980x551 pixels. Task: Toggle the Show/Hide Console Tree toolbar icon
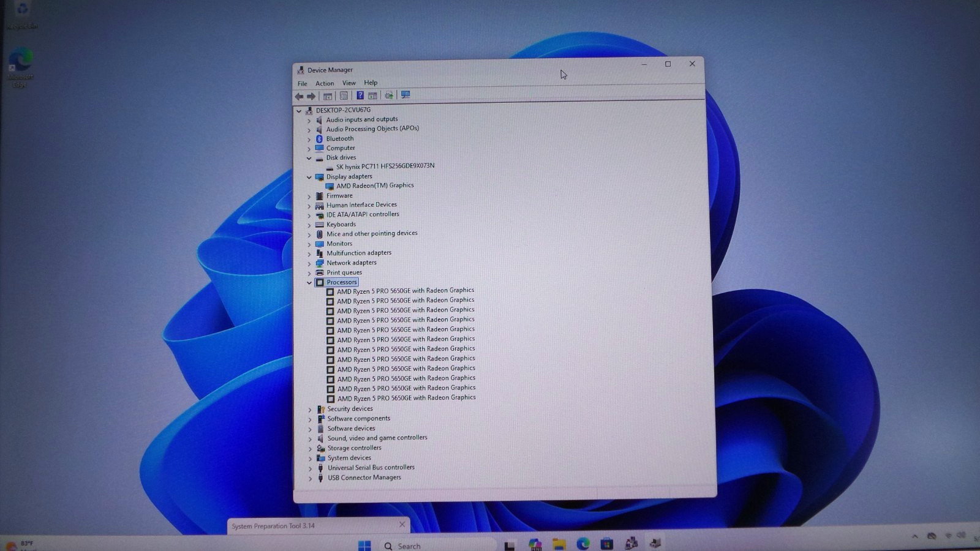328,96
